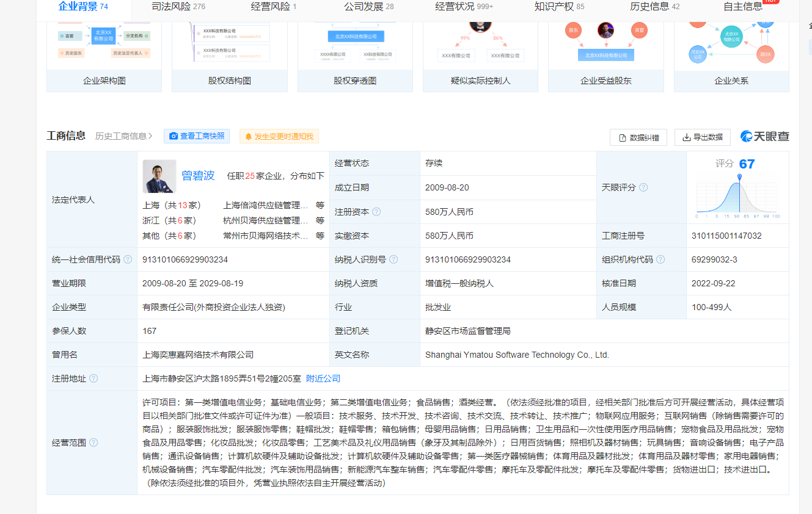The image size is (812, 514).
Task: Click the help icon next to 注册地址
Action: pyautogui.click(x=93, y=378)
